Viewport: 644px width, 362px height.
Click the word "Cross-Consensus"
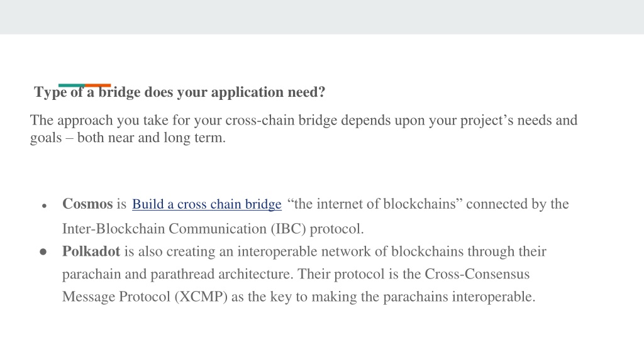point(477,274)
